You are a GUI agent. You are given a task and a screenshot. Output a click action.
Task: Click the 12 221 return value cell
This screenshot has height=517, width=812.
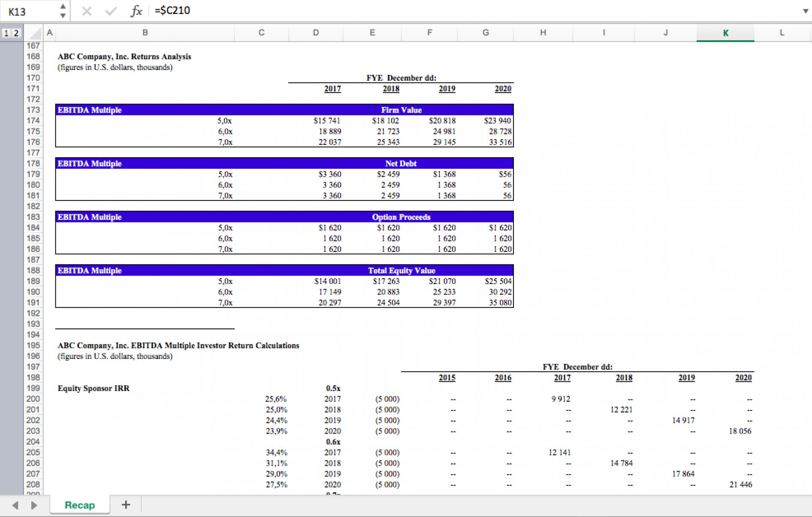pyautogui.click(x=621, y=410)
